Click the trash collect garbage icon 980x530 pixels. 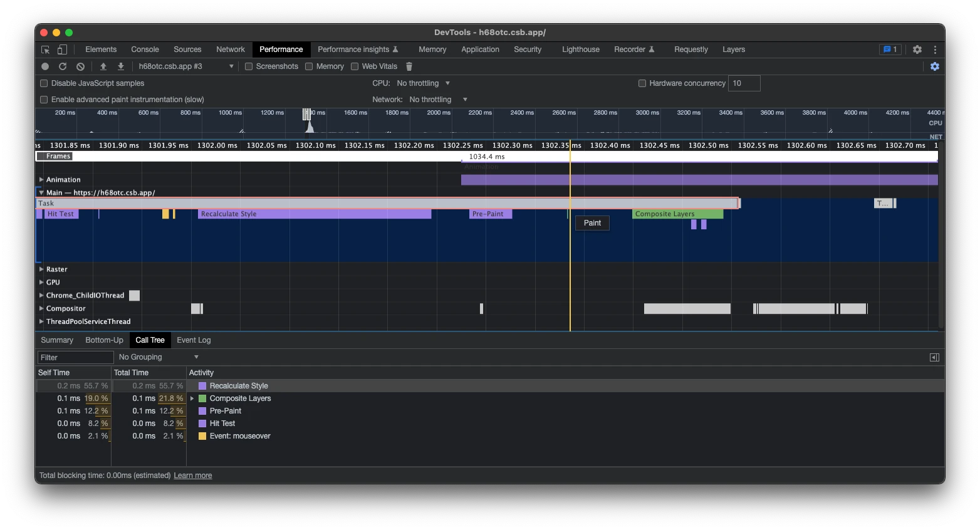point(409,66)
